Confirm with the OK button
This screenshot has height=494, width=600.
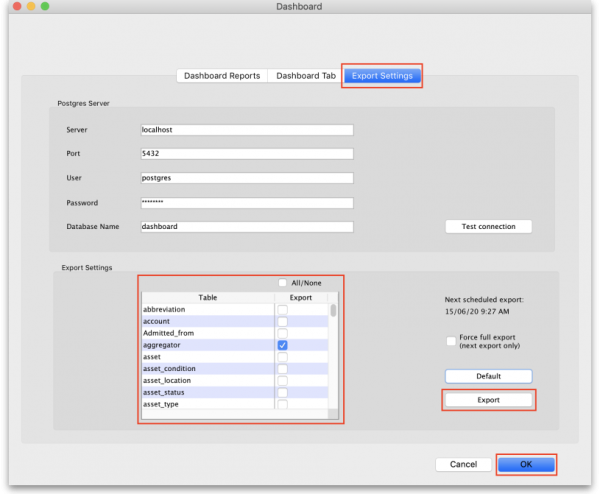pyautogui.click(x=526, y=464)
